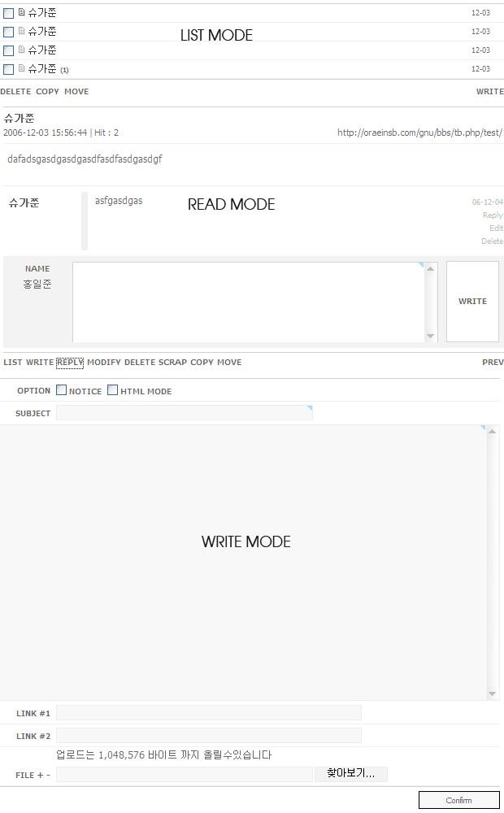Select the name 홍일준 under NAME
This screenshot has height=813, width=504.
(x=37, y=284)
